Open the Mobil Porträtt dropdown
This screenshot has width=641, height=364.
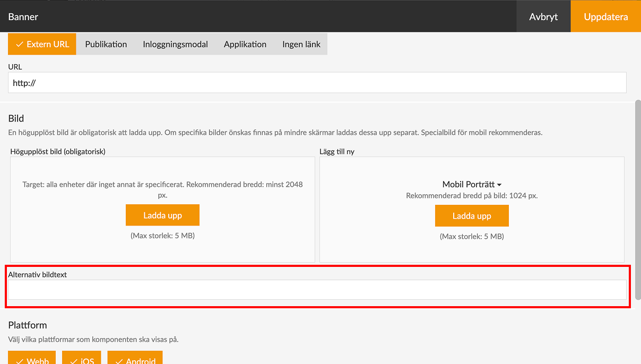coord(472,185)
